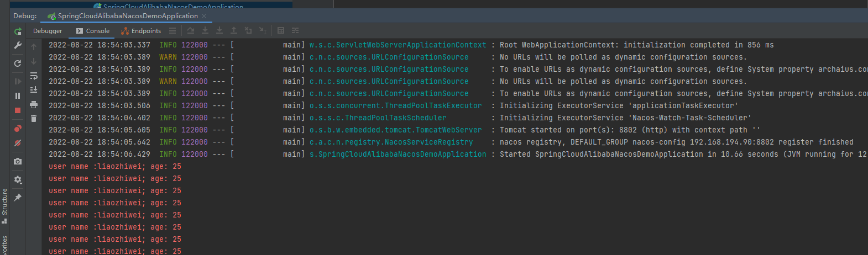Open debug settings gear dropdown
The image size is (868, 255).
[x=18, y=179]
